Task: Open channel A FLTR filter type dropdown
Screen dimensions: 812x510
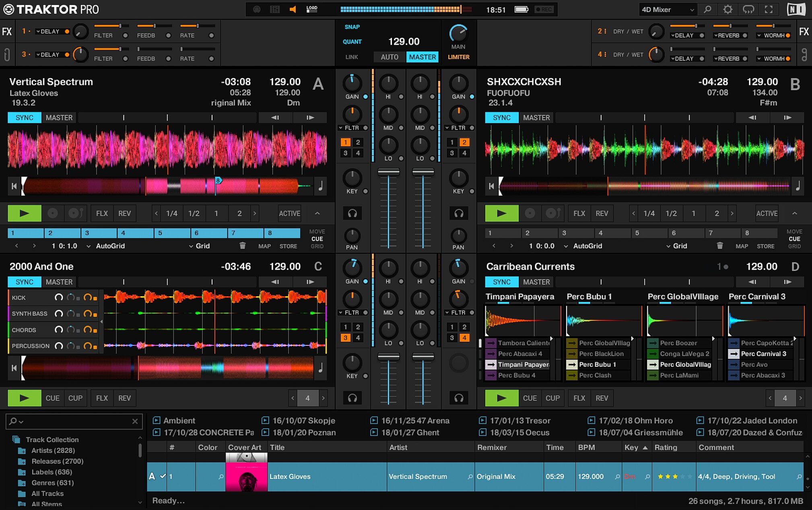Action: coord(349,128)
